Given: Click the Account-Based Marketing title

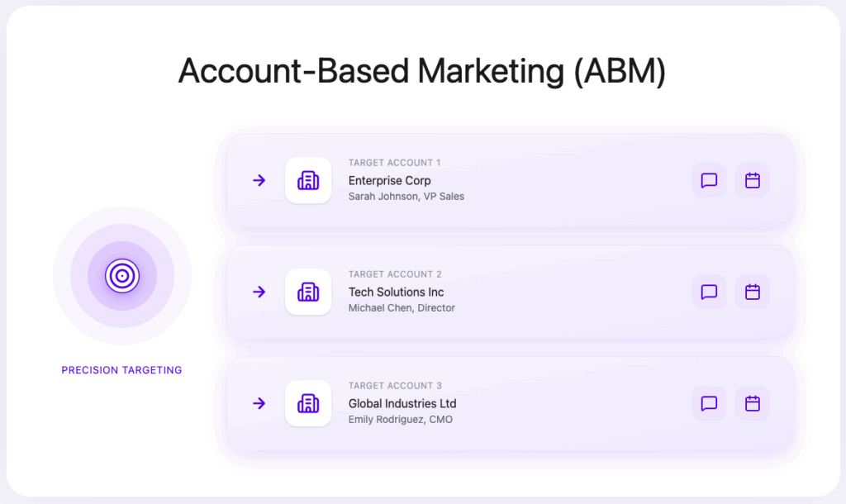Looking at the screenshot, I should pos(422,72).
